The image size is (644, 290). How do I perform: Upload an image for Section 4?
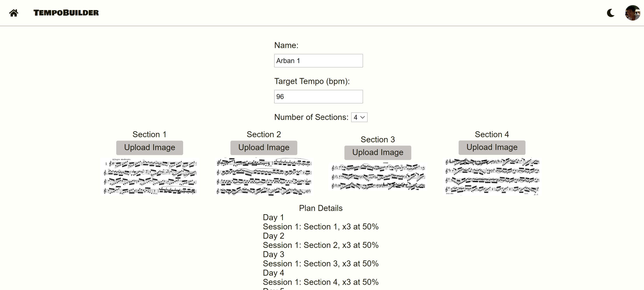tap(492, 147)
